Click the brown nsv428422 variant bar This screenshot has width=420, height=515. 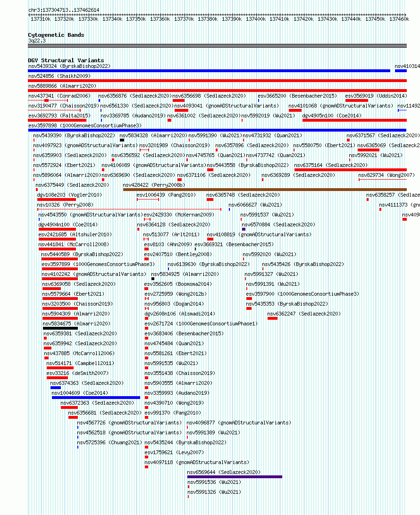tap(265, 190)
